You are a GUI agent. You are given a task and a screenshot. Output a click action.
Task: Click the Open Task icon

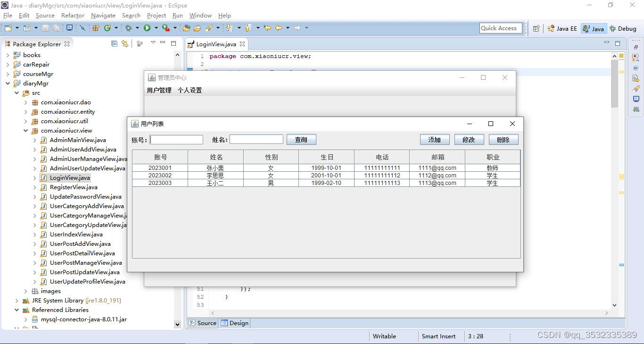click(197, 28)
